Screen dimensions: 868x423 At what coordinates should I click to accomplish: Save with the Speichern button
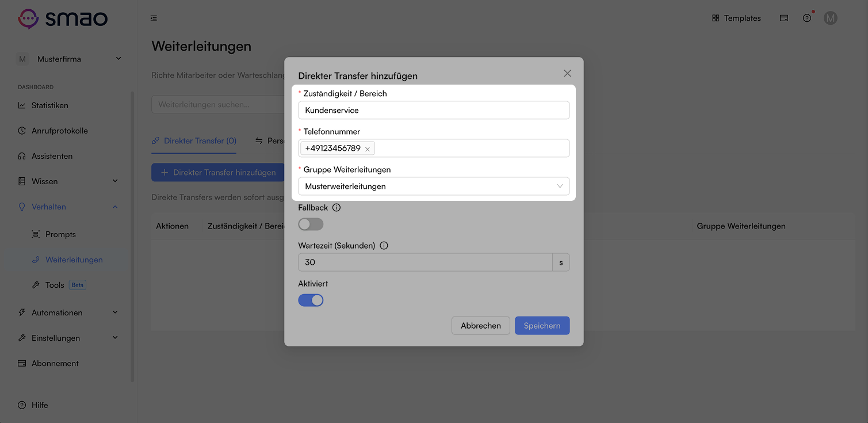(542, 325)
